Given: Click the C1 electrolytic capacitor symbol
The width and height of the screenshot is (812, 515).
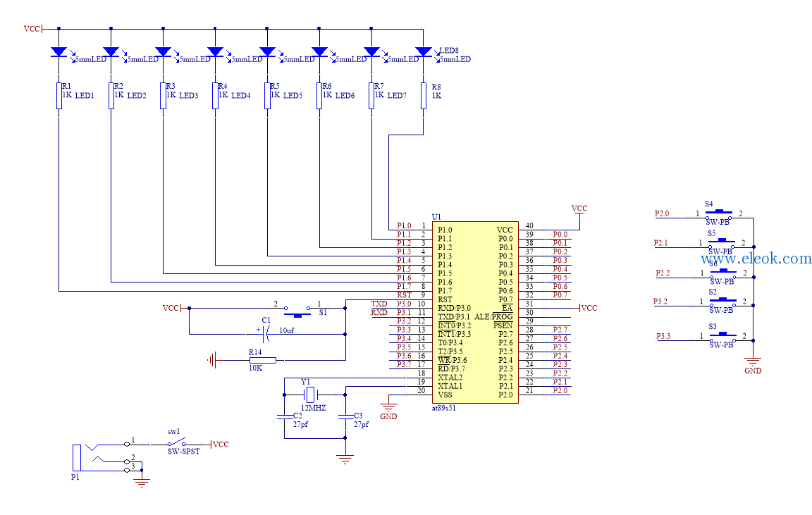Looking at the screenshot, I should (266, 334).
